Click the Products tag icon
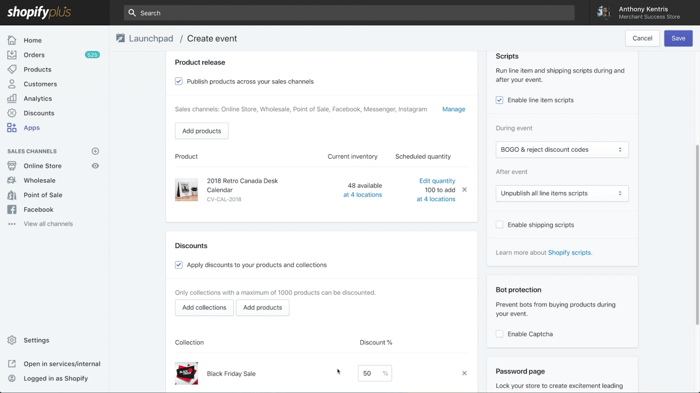Image resolution: width=700 pixels, height=393 pixels. pos(12,69)
